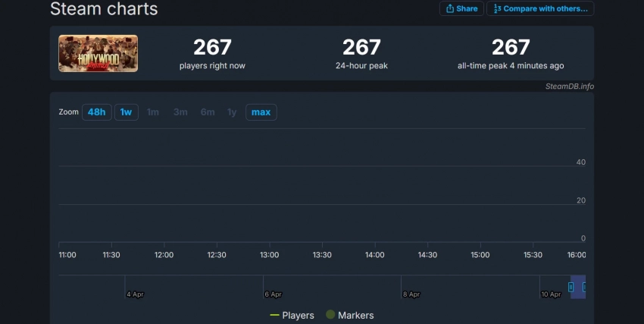Choose the 1m zoom option
644x324 pixels.
coord(153,112)
